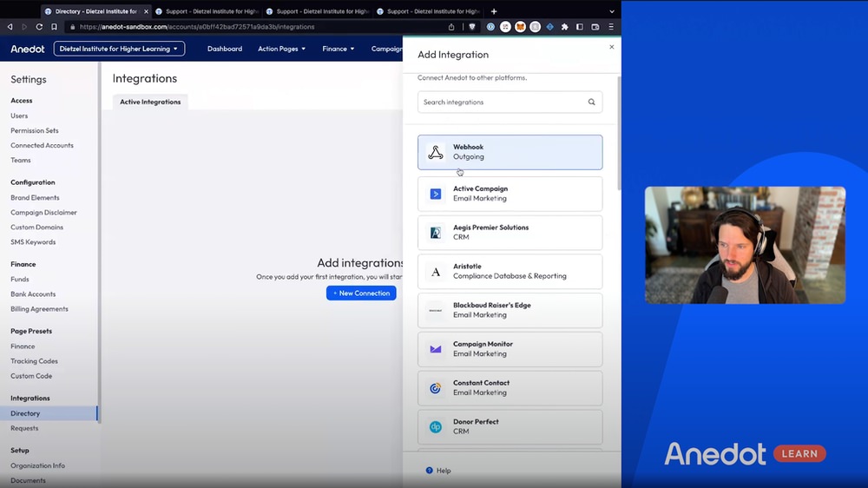
Task: Open Bank Accounts settings
Action: [x=33, y=294]
